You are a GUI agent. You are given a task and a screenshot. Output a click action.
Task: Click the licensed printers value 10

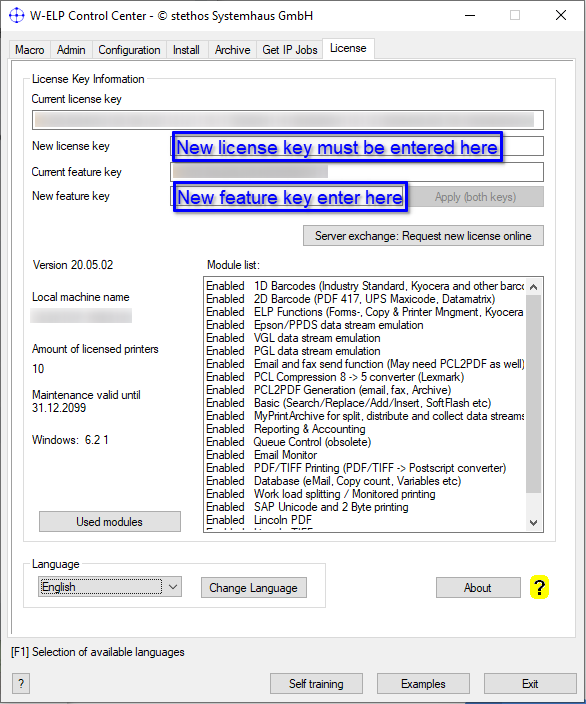[38, 369]
